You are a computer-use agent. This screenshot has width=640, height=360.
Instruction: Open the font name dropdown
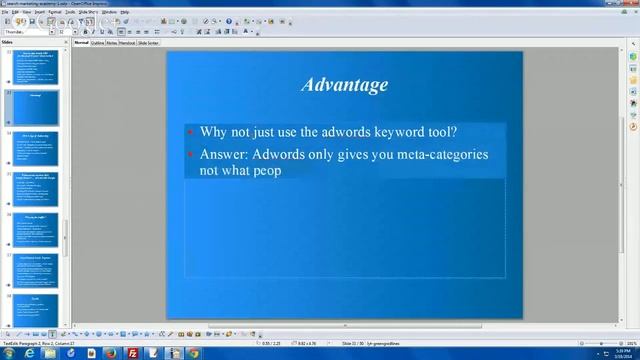52,32
